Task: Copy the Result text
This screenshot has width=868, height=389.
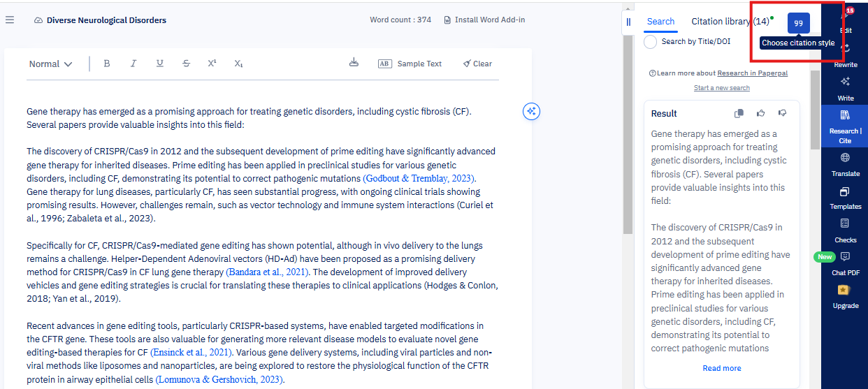Action: 739,113
